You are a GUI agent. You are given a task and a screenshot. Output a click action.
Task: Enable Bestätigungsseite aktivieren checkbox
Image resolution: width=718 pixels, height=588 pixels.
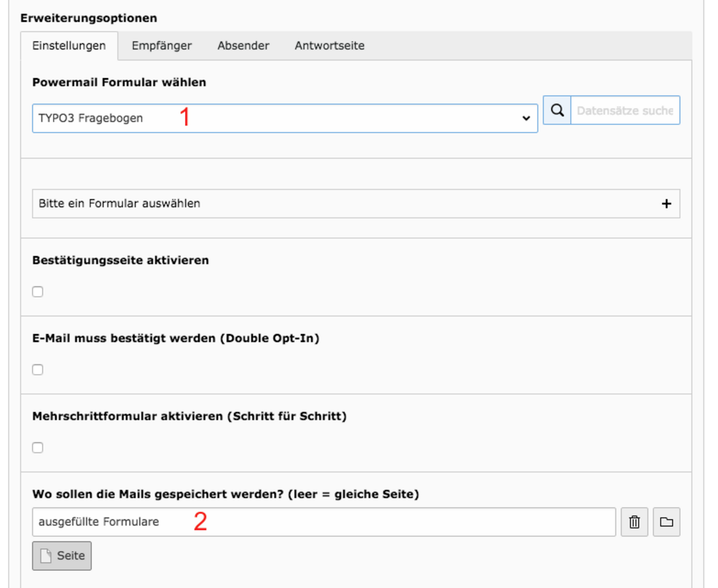[38, 292]
